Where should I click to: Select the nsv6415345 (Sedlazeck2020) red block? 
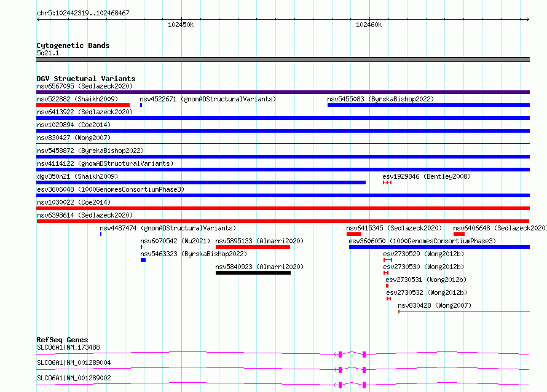point(354,234)
